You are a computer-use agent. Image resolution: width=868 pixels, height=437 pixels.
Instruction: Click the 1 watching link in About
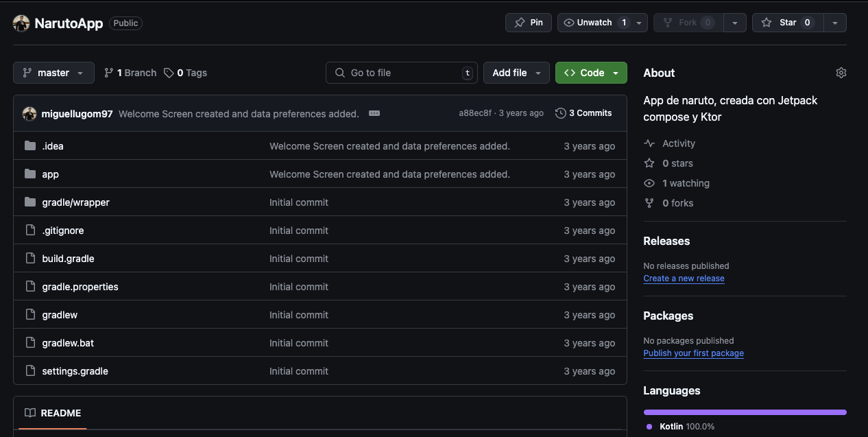pyautogui.click(x=677, y=183)
